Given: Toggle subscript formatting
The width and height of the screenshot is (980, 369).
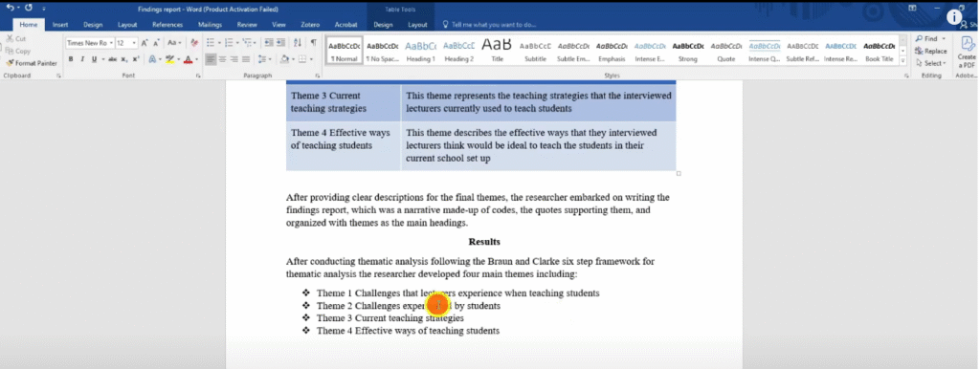Looking at the screenshot, I should (124, 59).
